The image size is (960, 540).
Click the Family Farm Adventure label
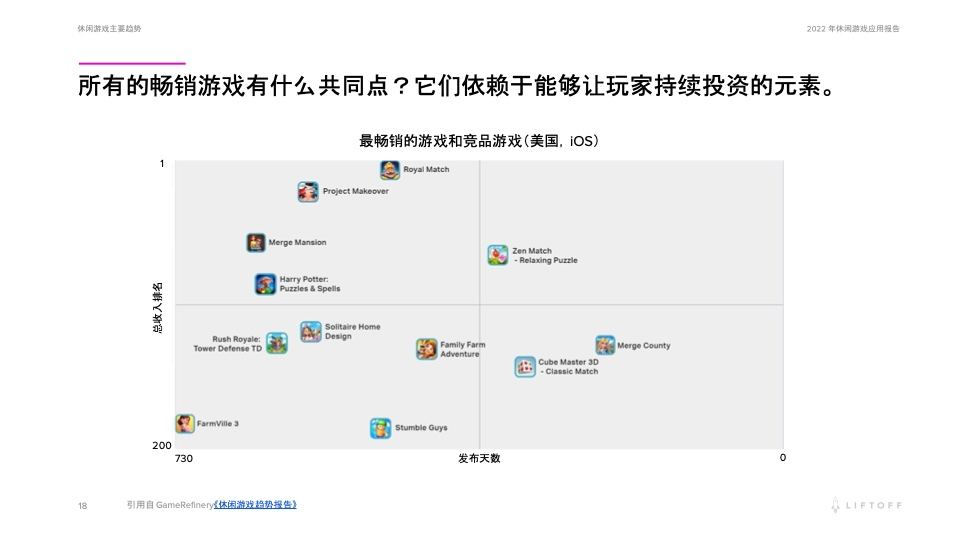(462, 349)
